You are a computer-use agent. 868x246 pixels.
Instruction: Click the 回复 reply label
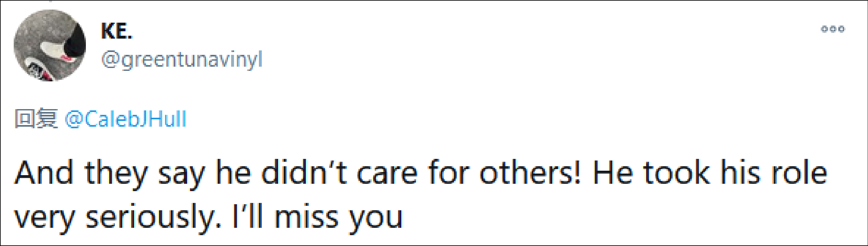[x=36, y=119]
